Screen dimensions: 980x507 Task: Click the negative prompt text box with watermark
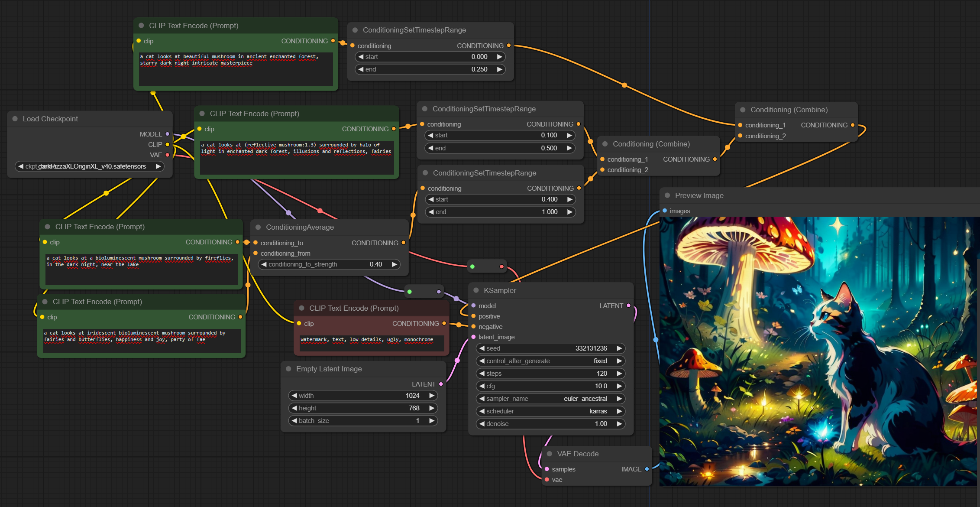[372, 343]
